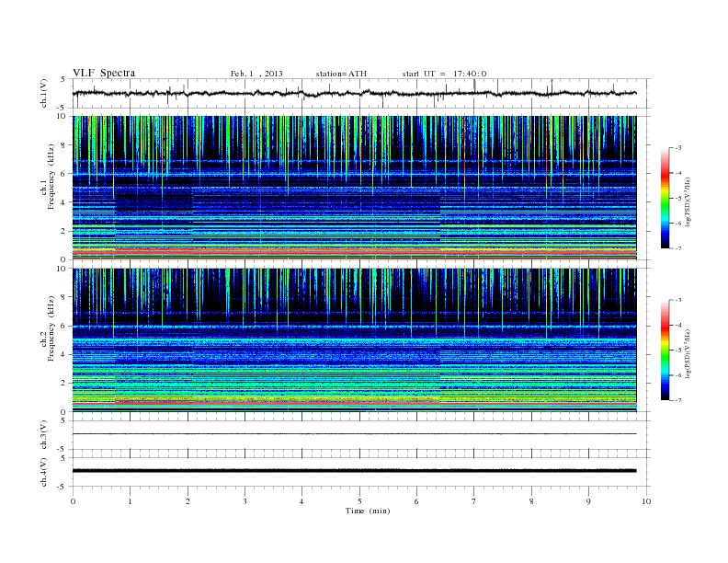728x563 pixels.
Task: Click the ch.1 spectrogram color scale bar
Action: point(665,199)
